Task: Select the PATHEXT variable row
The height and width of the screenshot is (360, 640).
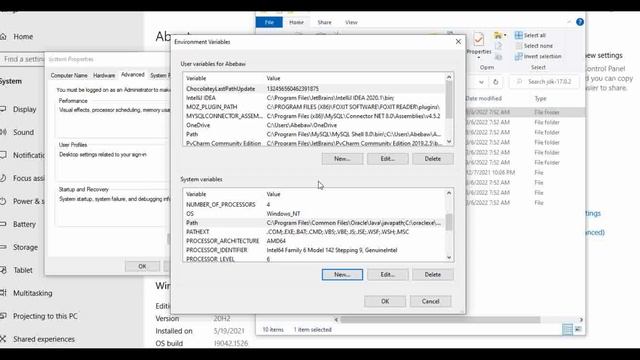Action: point(314,232)
